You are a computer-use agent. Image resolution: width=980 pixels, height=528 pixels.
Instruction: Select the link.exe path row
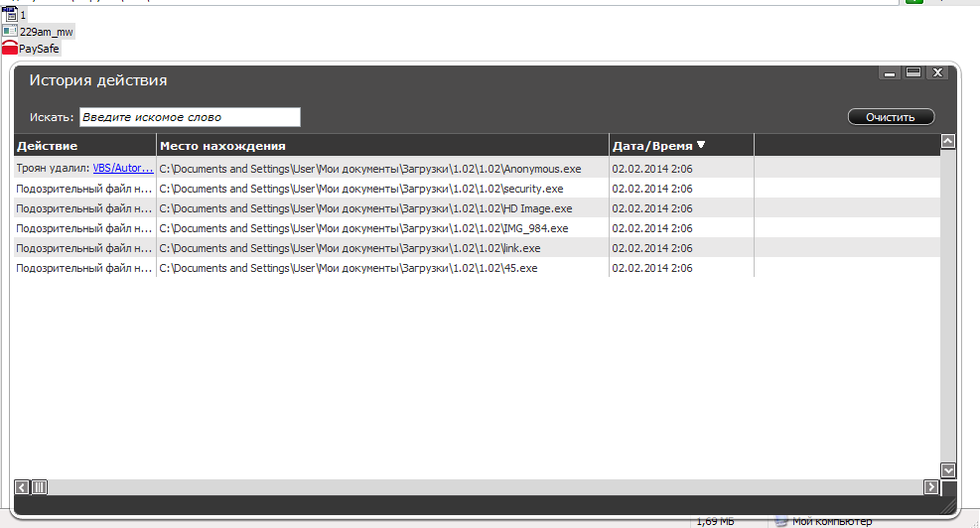tap(350, 249)
